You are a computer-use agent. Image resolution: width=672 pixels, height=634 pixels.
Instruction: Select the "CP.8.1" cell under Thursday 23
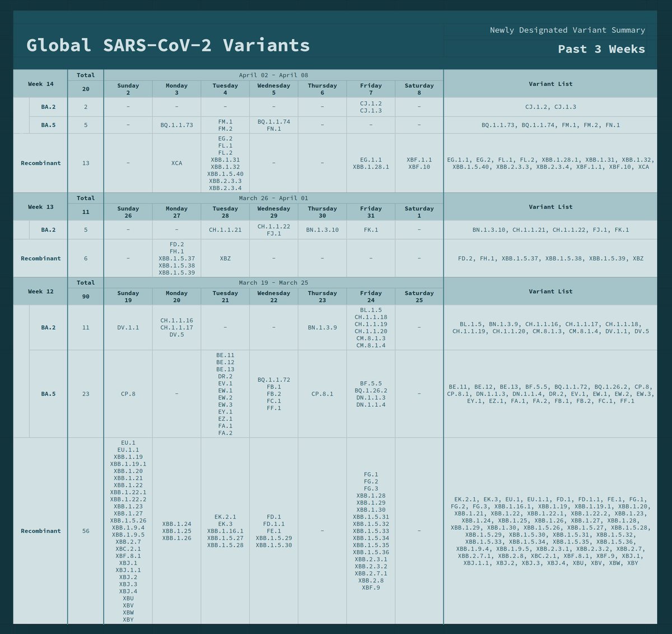(x=323, y=394)
